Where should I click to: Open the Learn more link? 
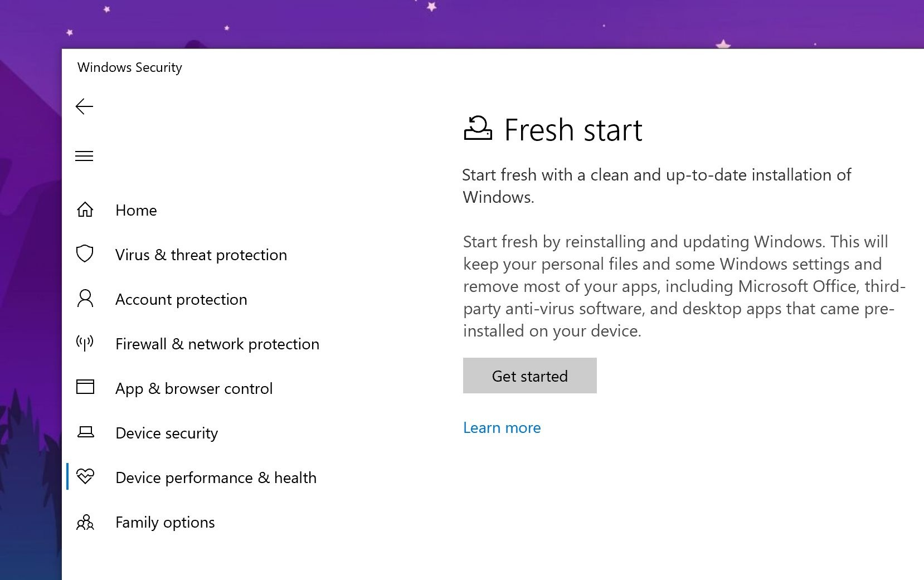tap(502, 427)
